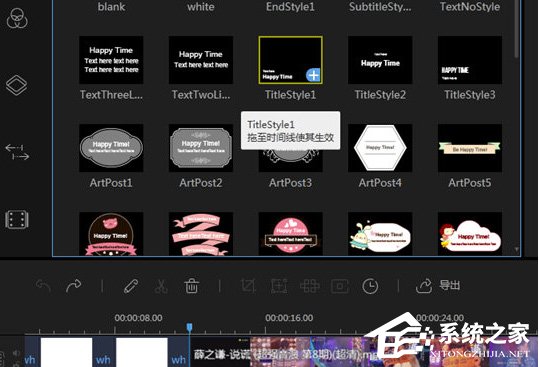Viewport: 539px width, 367px height.
Task: Click the template panel vertical scrollbar
Action: pyautogui.click(x=516, y=29)
